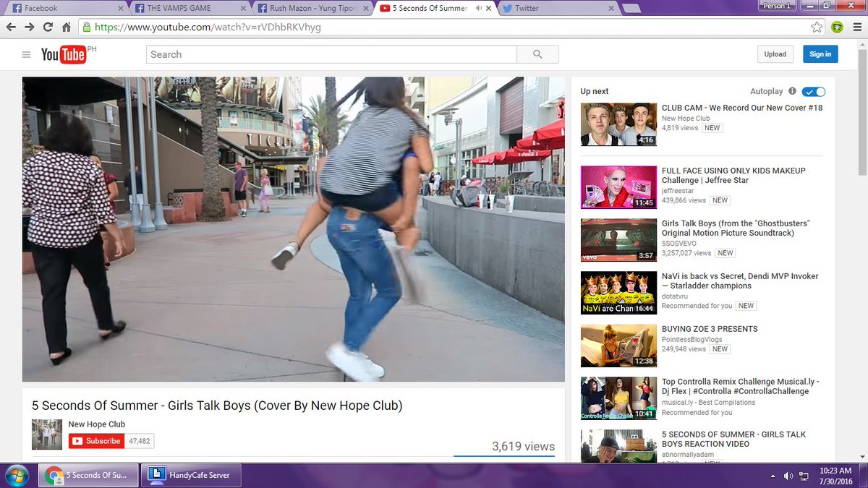
Task: Click the Search input field
Action: click(331, 54)
